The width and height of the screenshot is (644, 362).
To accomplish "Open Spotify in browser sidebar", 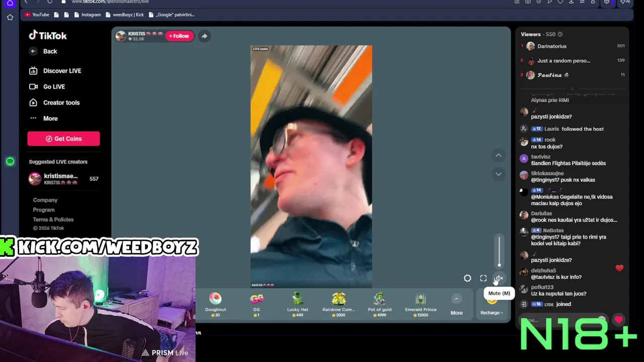I will click(x=10, y=161).
